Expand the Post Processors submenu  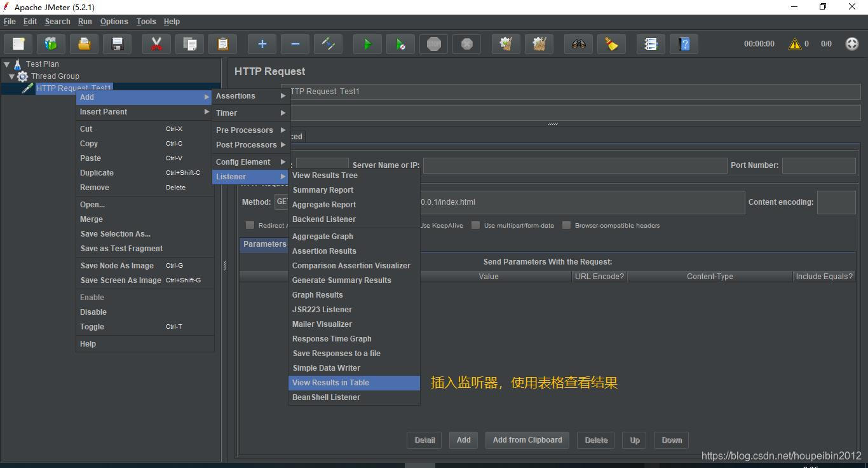(x=251, y=145)
